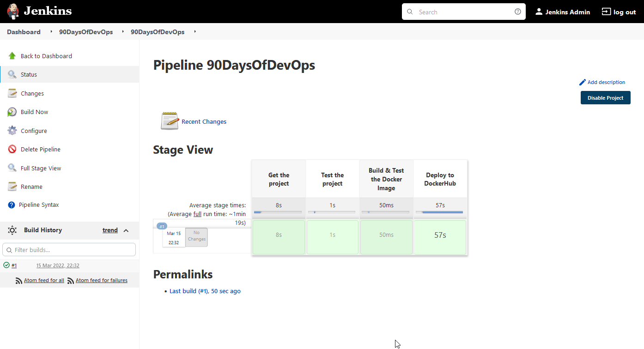Click the Deploy to DockerHub average time bar

coord(439,212)
